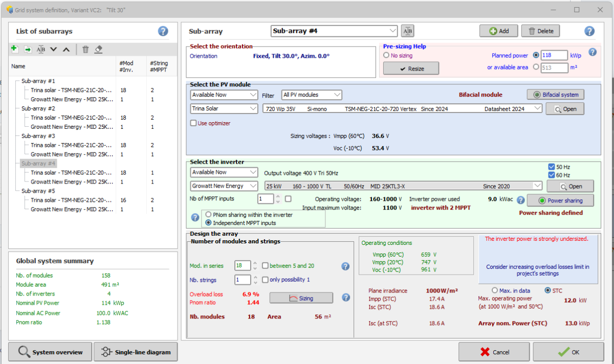Viewport: 614px width, 364px height.
Task: Click the move subarray down arrow
Action: 54,49
